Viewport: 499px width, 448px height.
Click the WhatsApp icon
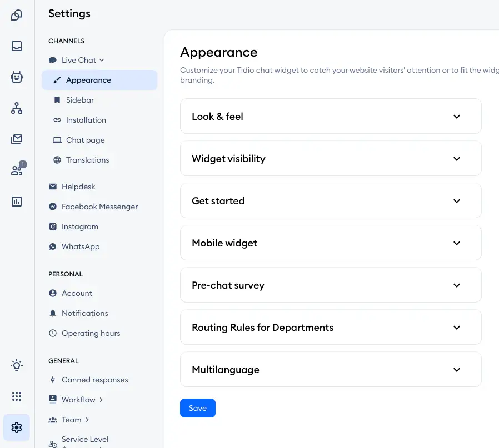tap(53, 246)
